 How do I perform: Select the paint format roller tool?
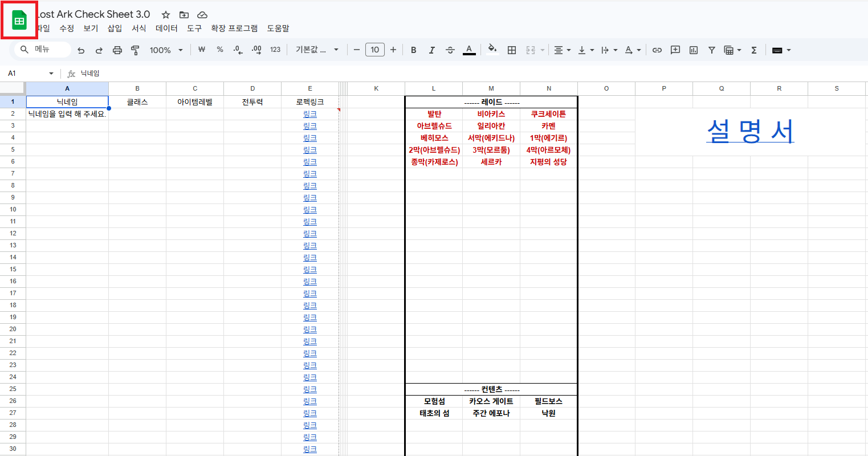(x=135, y=50)
